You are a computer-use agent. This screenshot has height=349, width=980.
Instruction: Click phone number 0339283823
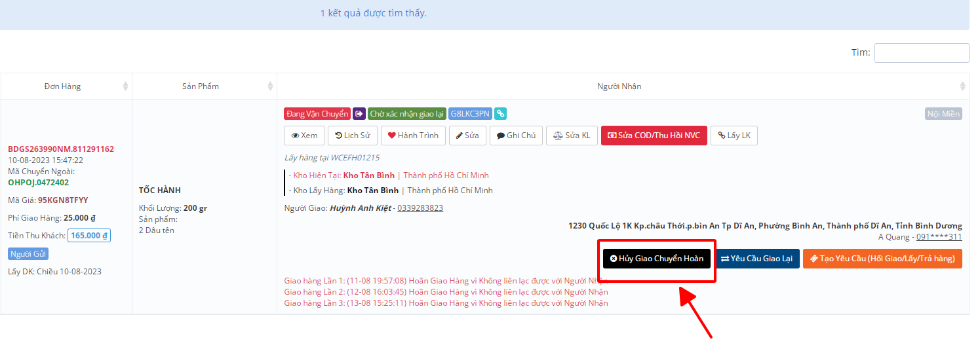point(420,208)
